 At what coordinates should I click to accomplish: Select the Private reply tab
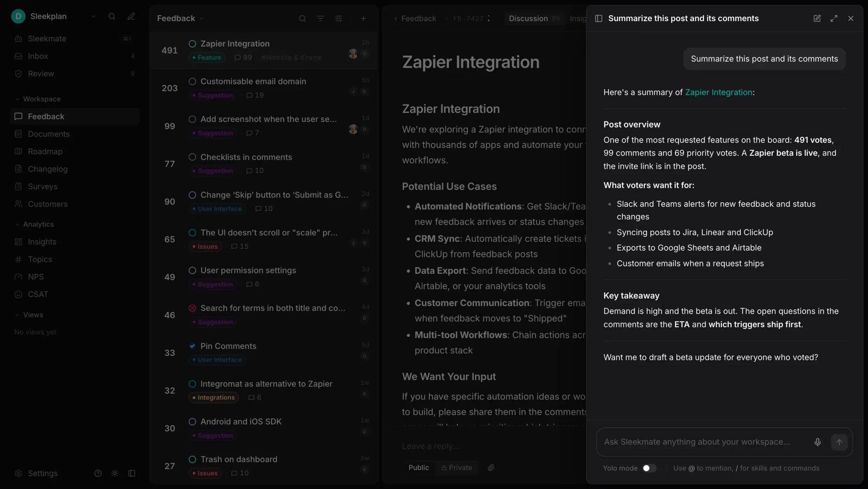pyautogui.click(x=456, y=467)
